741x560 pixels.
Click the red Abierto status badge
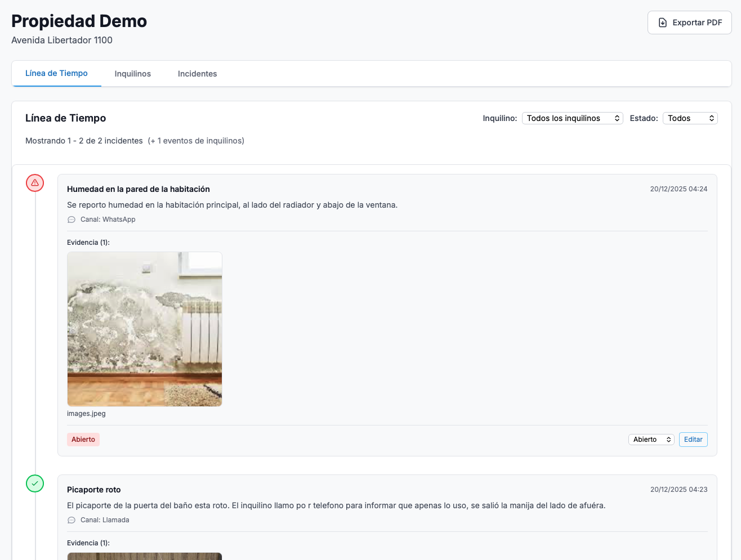tap(83, 440)
